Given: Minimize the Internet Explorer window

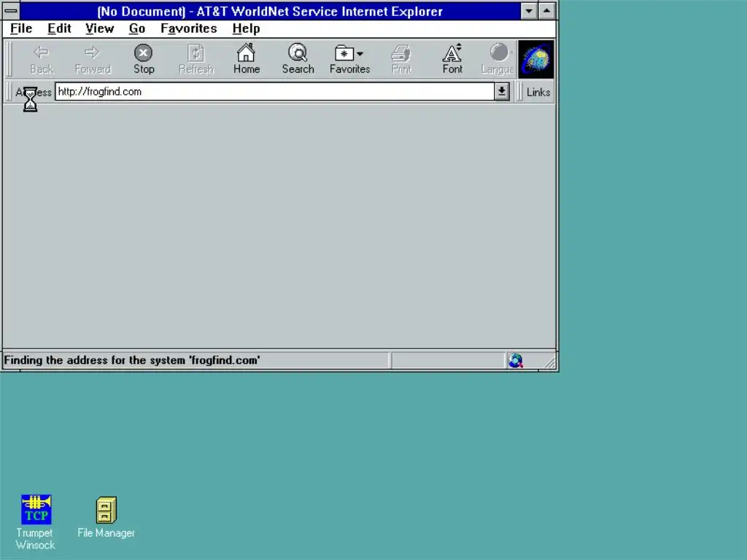Looking at the screenshot, I should pos(528,11).
